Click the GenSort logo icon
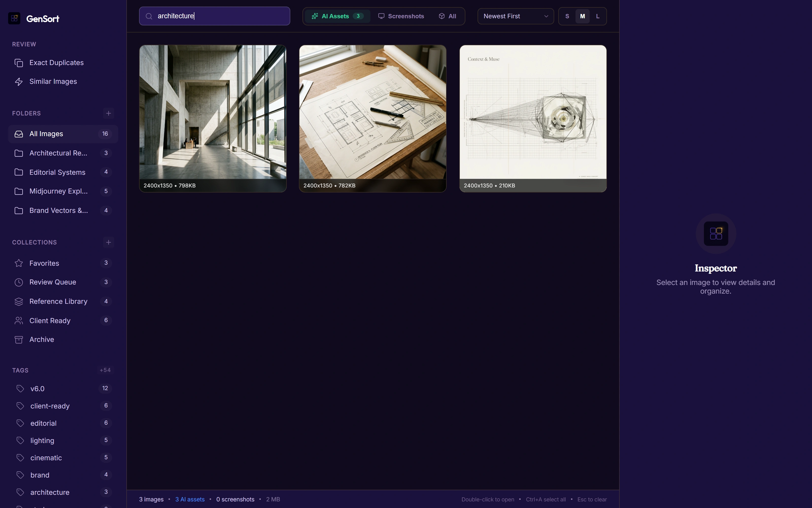The width and height of the screenshot is (812, 508). click(x=14, y=18)
